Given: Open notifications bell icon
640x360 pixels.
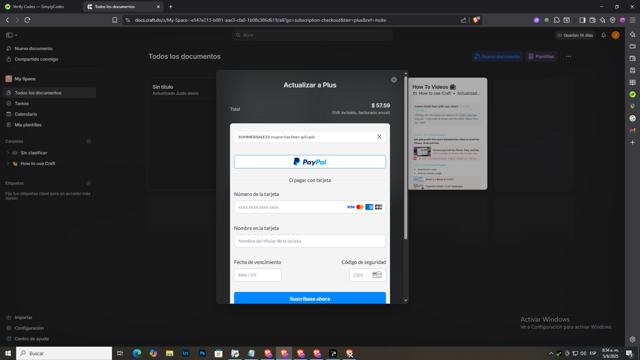Looking at the screenshot, I should (x=603, y=36).
